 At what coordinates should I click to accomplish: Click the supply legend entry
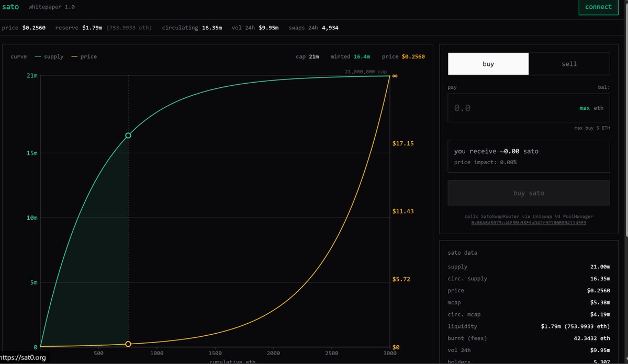tap(49, 56)
